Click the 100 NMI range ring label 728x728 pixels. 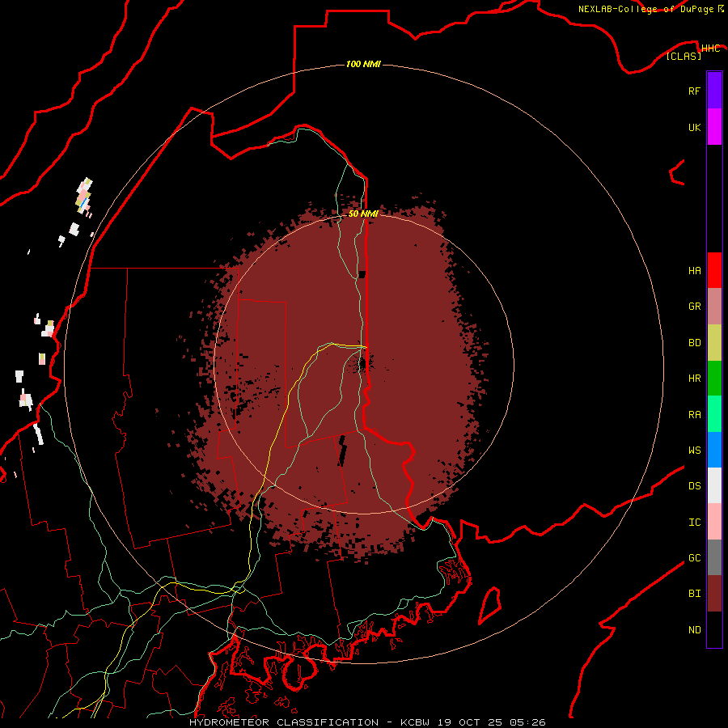[x=363, y=64]
